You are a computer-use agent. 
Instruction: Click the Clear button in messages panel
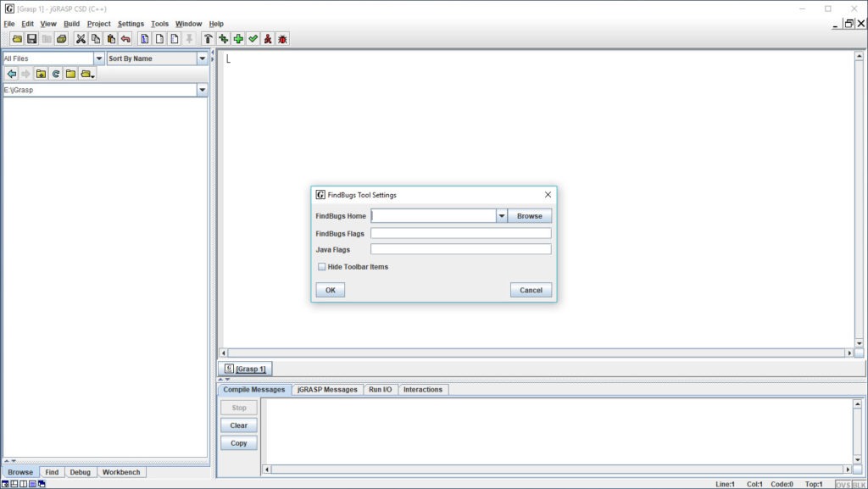[x=238, y=425]
